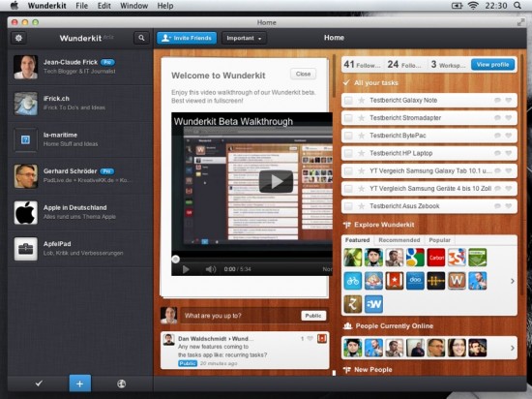This screenshot has height=399, width=532.
Task: Click the small play control below video
Action: pos(186,269)
